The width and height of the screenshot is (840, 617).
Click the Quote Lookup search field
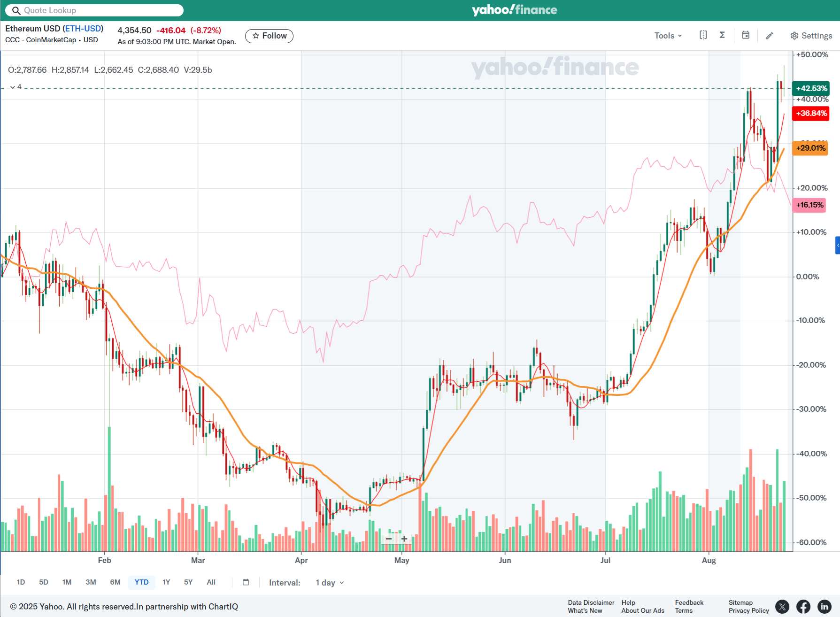(x=94, y=10)
